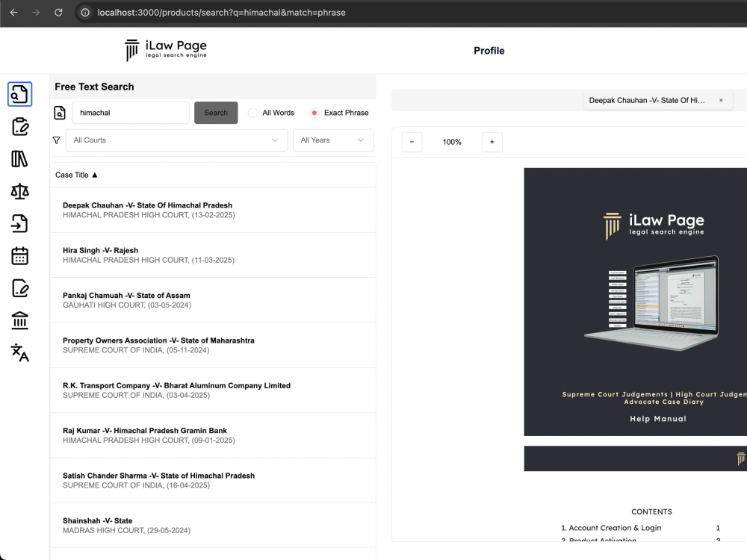
Task: Open Deepak Chauhan -V- State Of Himachal Pradesh
Action: [212, 210]
